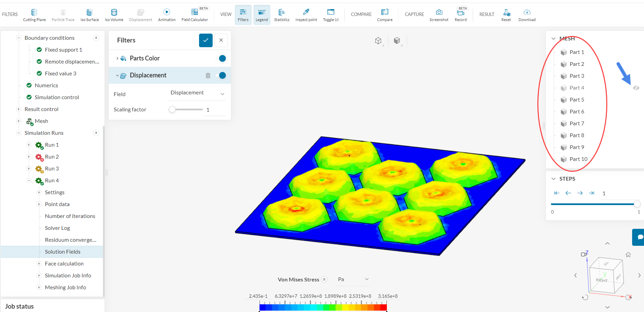Image resolution: width=644 pixels, height=312 pixels.
Task: Select the Cutting Plane filter tool
Action: pyautogui.click(x=34, y=15)
